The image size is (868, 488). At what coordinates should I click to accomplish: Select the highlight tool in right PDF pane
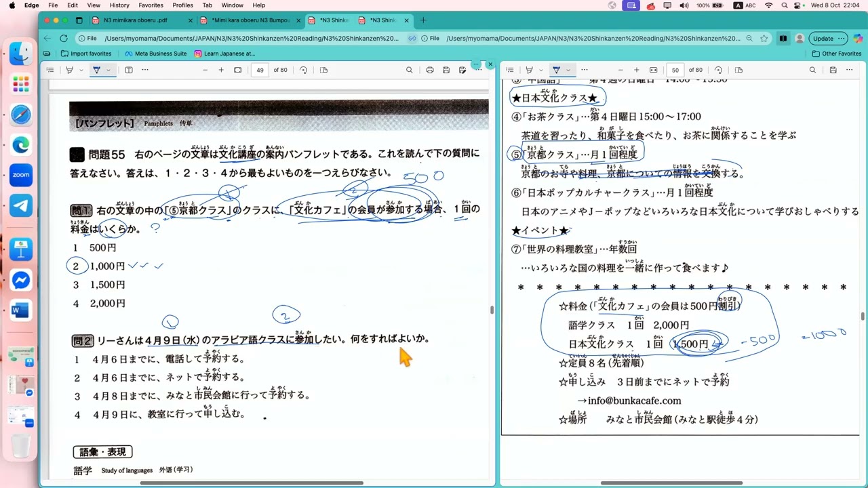(530, 70)
